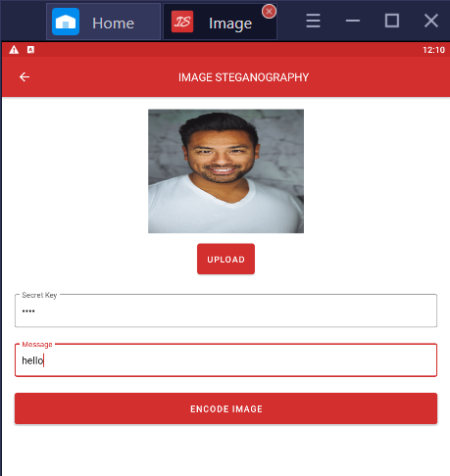Go back using the arrow icon
Screen dimensions: 450x476
[x=24, y=77]
